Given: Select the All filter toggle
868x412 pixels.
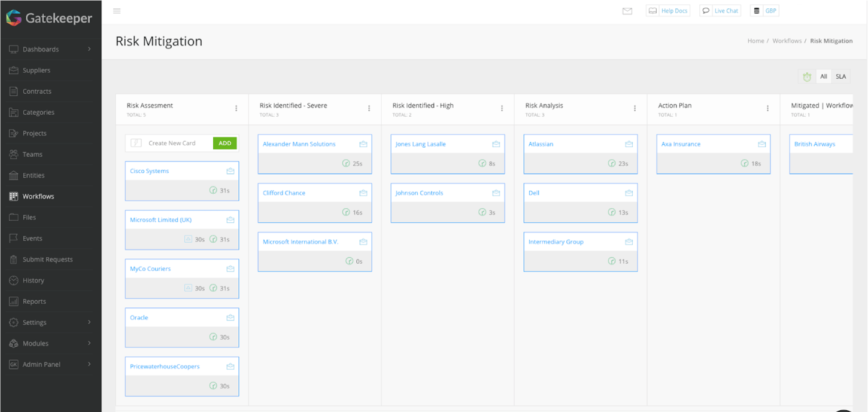Looking at the screenshot, I should tap(823, 77).
